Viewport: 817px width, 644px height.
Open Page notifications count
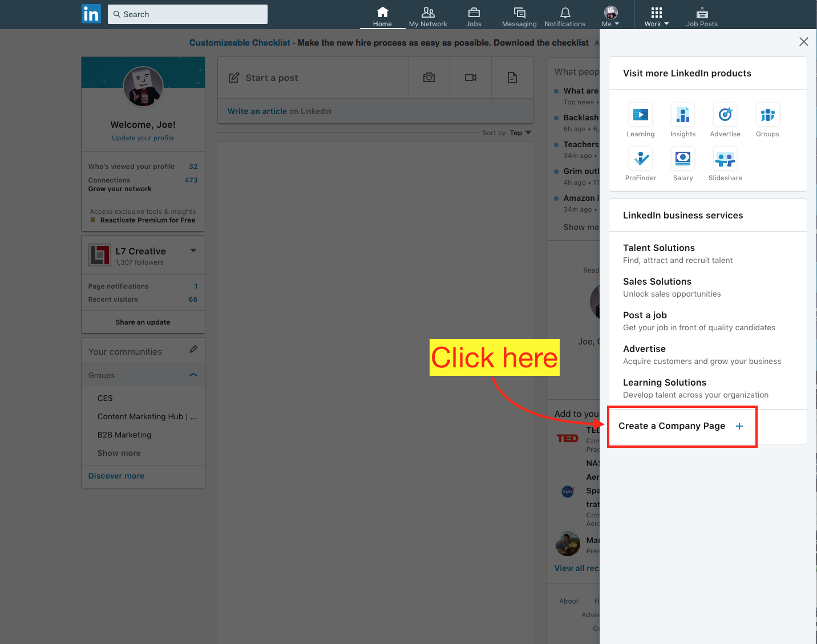pos(143,286)
